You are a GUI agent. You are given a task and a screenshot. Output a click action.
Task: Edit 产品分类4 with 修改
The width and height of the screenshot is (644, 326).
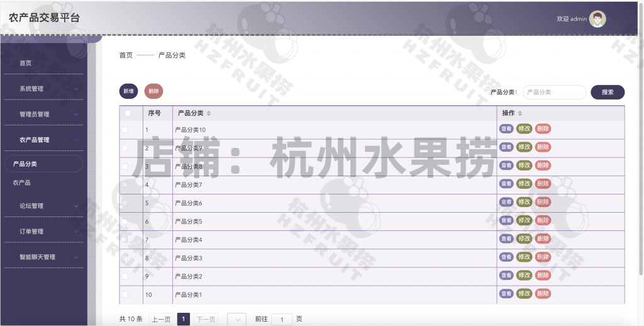coord(524,239)
